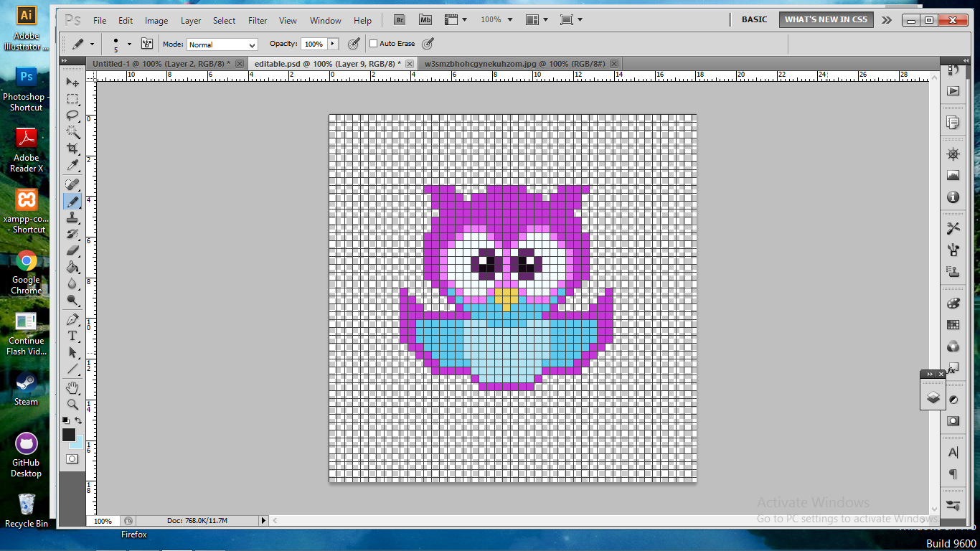Launch Mini Bridge from the Mb button
Image resolution: width=980 pixels, height=551 pixels.
pyautogui.click(x=425, y=20)
